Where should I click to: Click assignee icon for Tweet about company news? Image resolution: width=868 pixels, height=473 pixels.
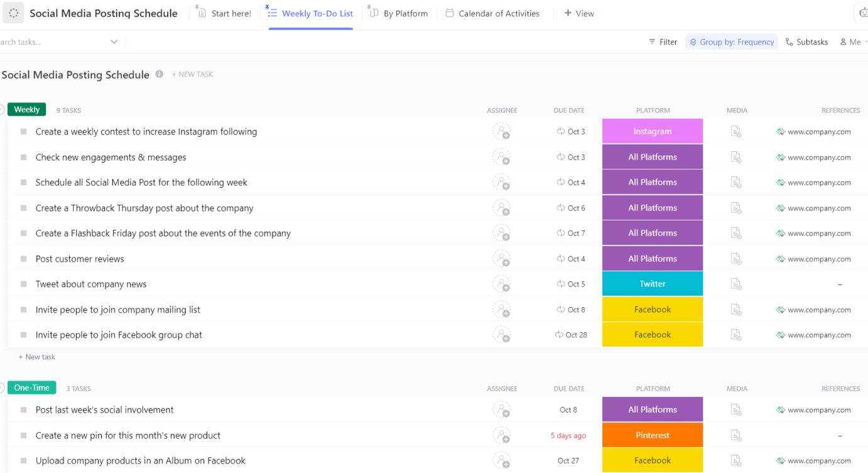click(501, 284)
